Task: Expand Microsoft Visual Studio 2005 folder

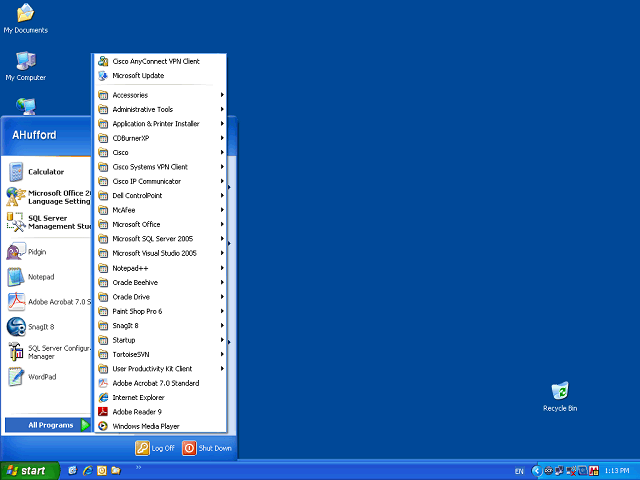Action: coord(160,253)
